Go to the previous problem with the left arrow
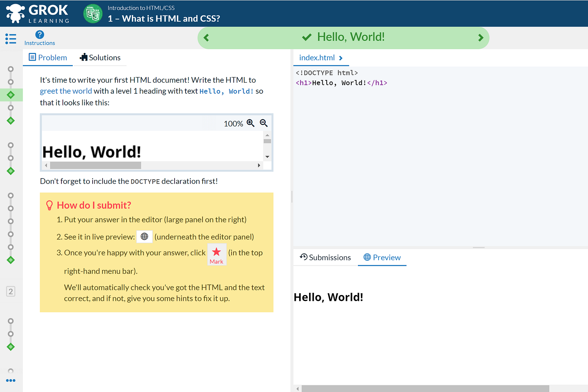This screenshot has width=588, height=392. (x=206, y=38)
